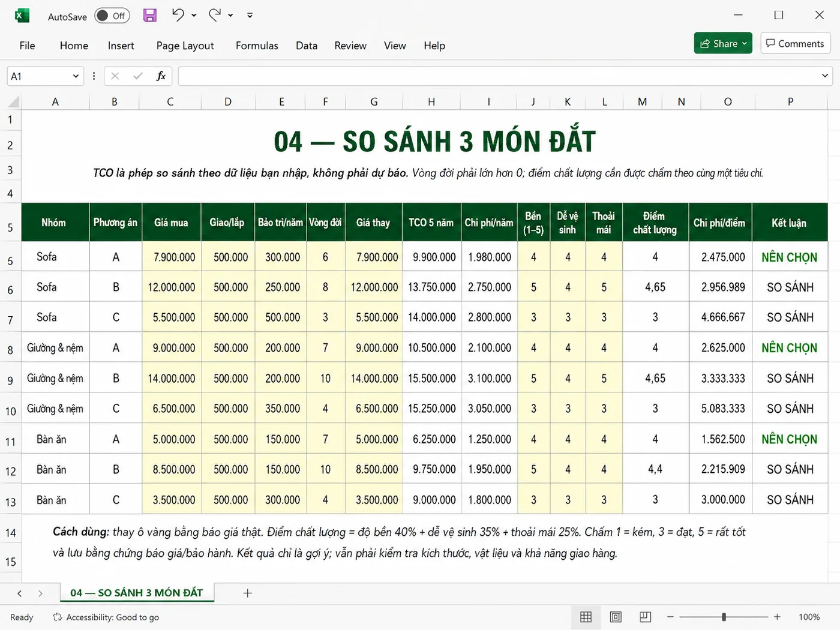Redo the last undone action
The height and width of the screenshot is (630, 840).
pyautogui.click(x=215, y=15)
